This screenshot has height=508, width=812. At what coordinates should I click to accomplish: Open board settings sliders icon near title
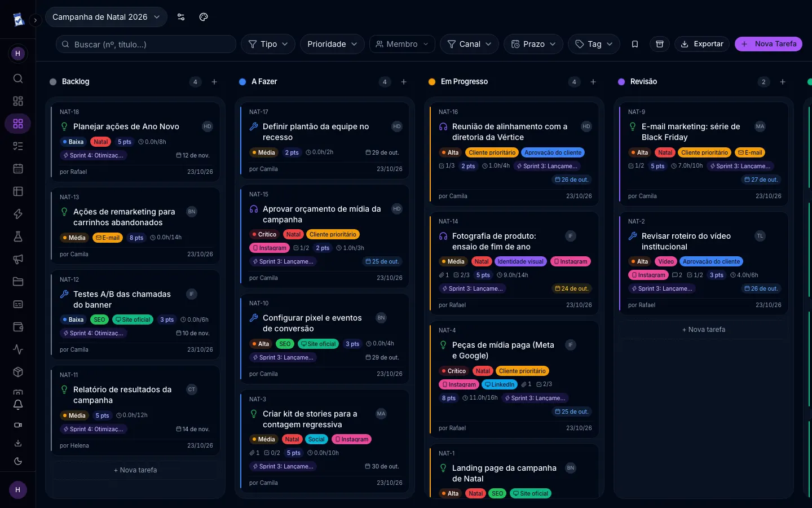[x=181, y=17]
